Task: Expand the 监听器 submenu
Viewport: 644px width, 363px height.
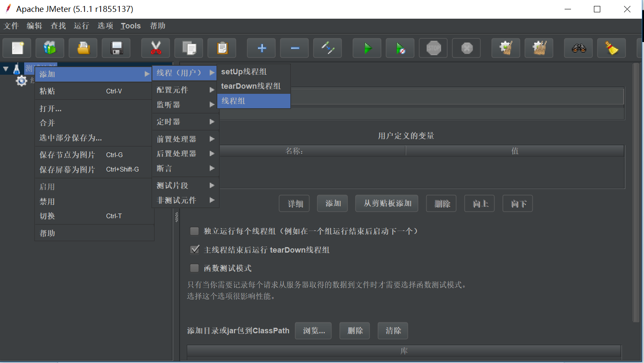Action: click(186, 104)
